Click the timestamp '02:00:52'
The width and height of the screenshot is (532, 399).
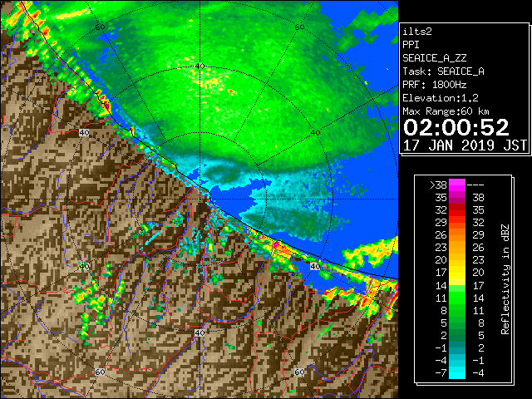point(456,127)
